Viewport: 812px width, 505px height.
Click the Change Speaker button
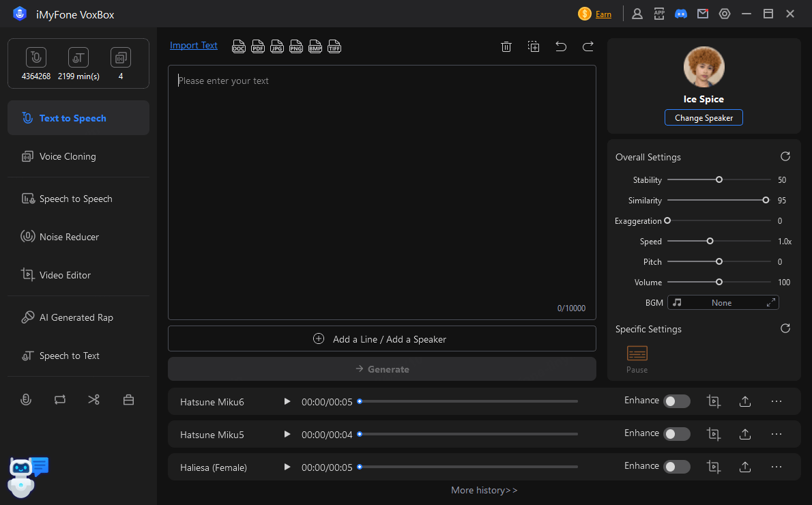704,117
